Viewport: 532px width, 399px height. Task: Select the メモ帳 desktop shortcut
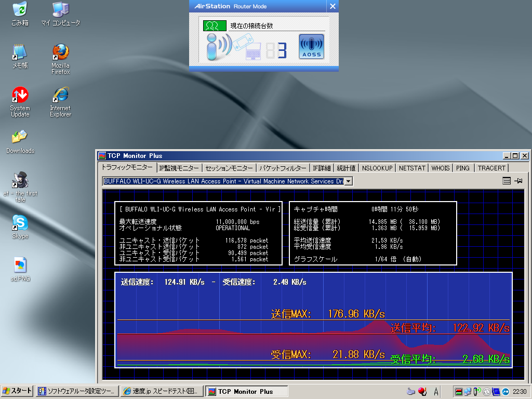20,56
